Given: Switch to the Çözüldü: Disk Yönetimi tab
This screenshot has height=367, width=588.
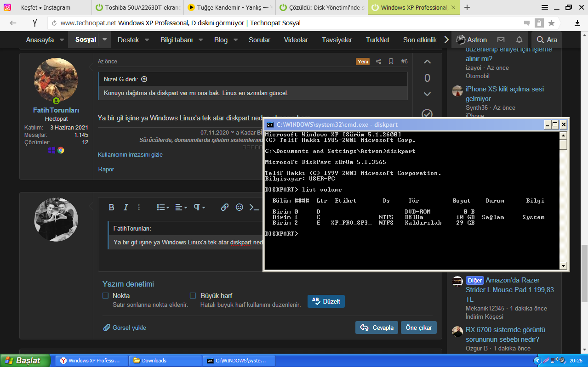Looking at the screenshot, I should pyautogui.click(x=321, y=7).
